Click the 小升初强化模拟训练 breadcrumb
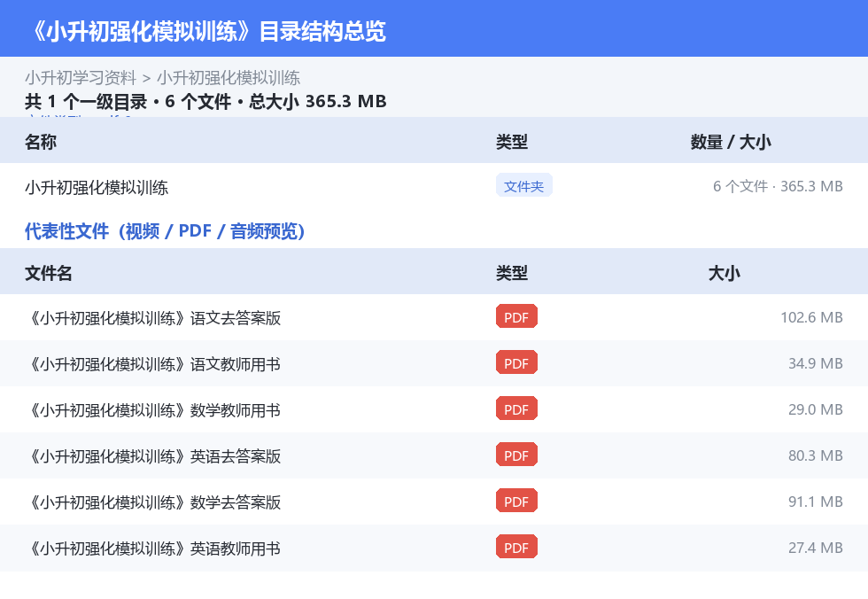868x599 pixels. 229,77
